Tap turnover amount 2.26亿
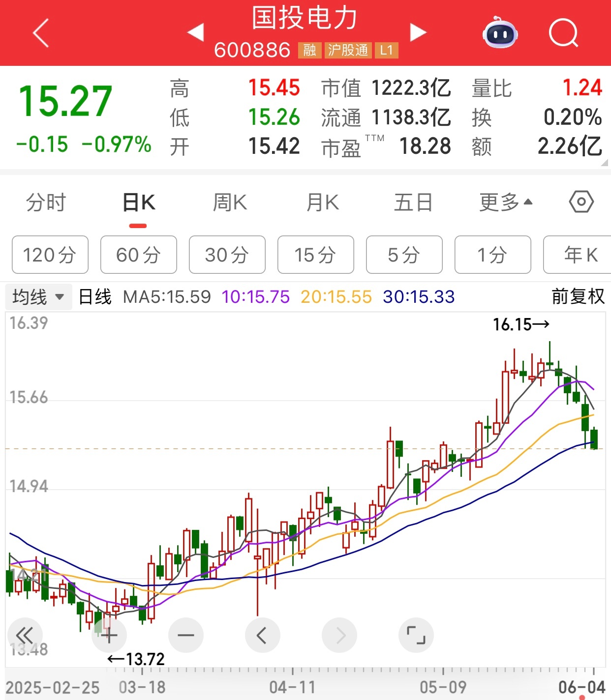This screenshot has width=611, height=700. (x=570, y=146)
